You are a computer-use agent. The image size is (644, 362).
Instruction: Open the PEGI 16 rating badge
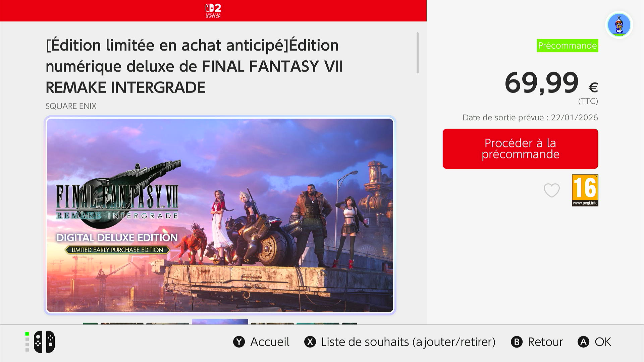click(x=585, y=190)
